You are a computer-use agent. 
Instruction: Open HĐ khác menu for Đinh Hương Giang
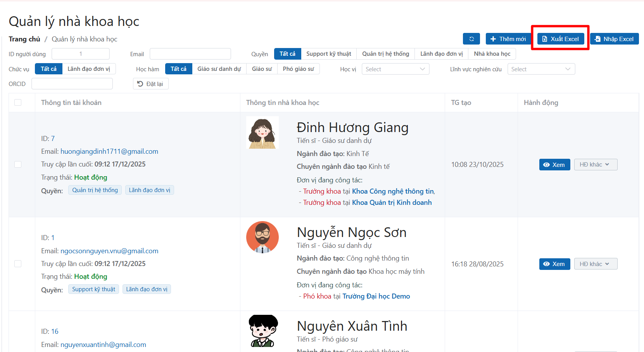pyautogui.click(x=595, y=165)
